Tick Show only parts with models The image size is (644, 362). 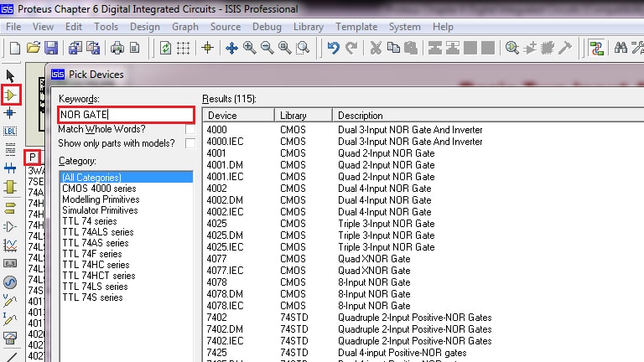pos(190,143)
